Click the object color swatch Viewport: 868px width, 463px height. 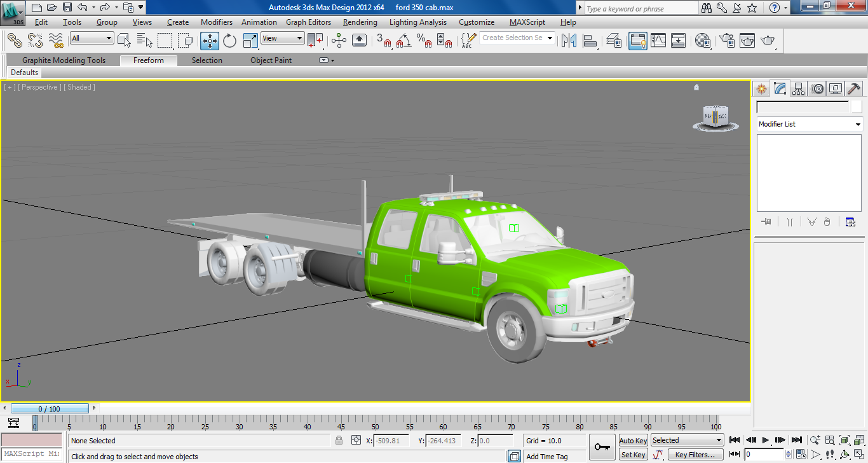click(x=857, y=107)
